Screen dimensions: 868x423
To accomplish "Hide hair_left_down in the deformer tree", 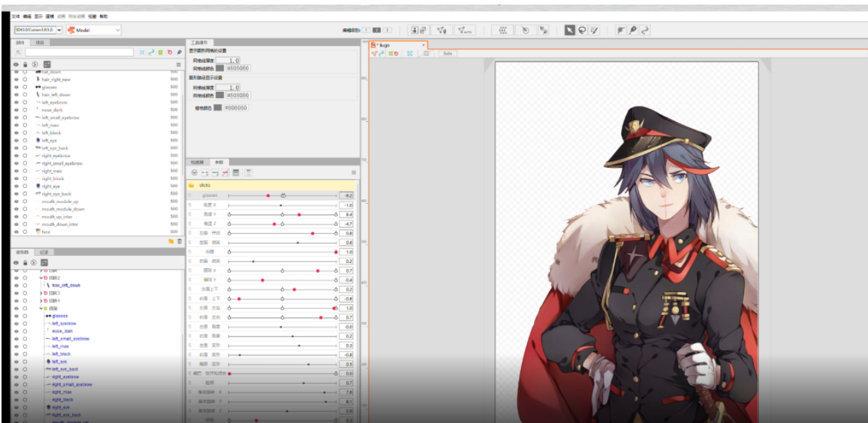I will tap(16, 285).
